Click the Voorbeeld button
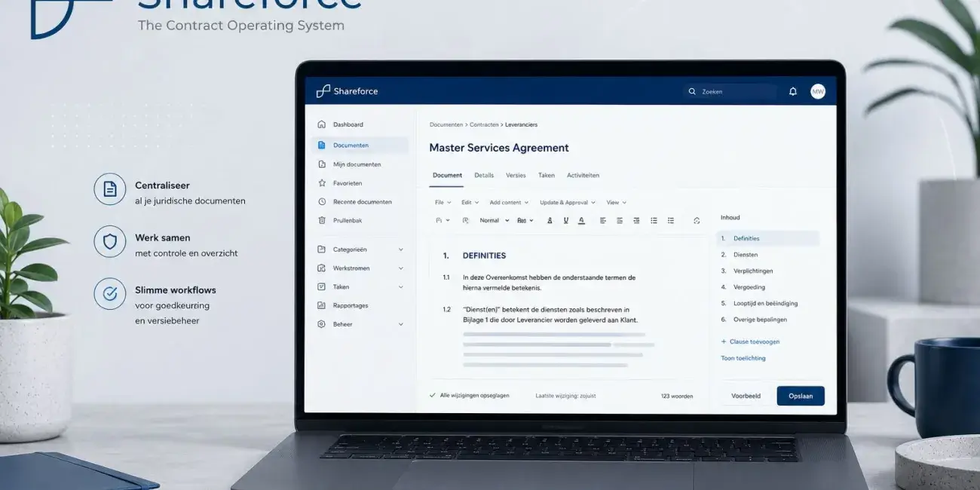The width and height of the screenshot is (980, 490). coord(746,396)
